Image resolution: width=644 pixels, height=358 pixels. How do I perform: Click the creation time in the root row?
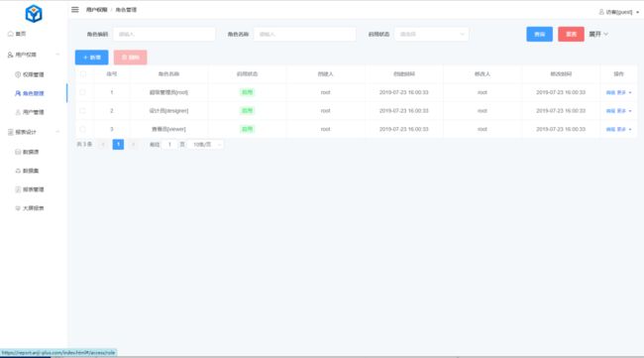(x=403, y=92)
